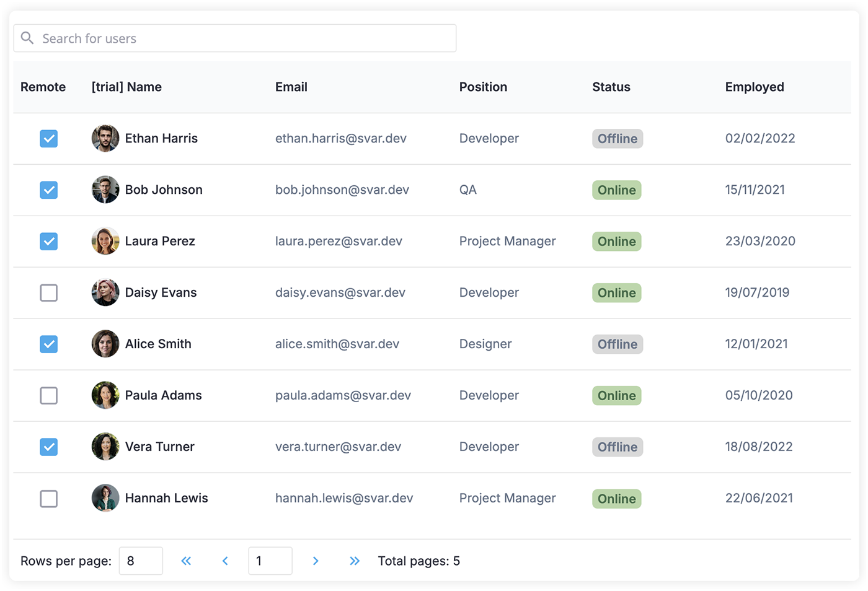Viewport: 868px width, 591px height.
Task: Uncheck Remote for Ethan Harris
Action: [49, 138]
